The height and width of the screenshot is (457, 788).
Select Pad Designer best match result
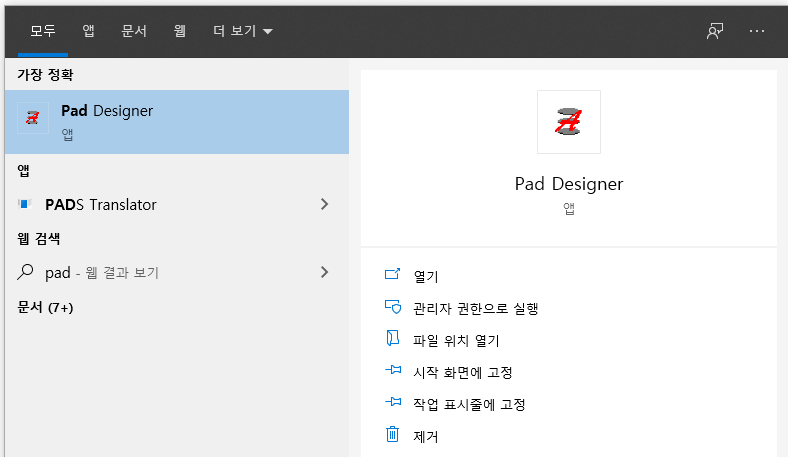pyautogui.click(x=177, y=122)
